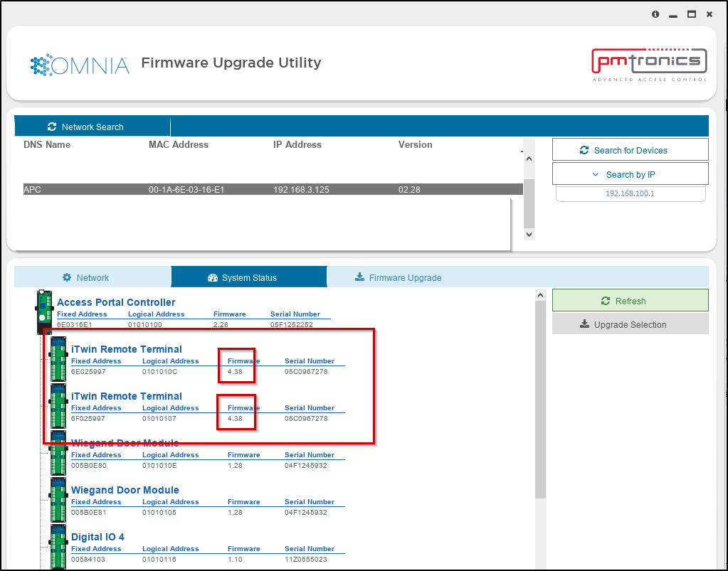Click the up arrow of the device tree scrollbar
The height and width of the screenshot is (571, 728).
tap(540, 295)
